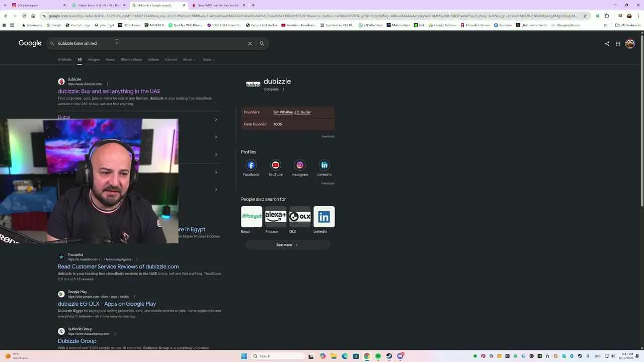This screenshot has height=362, width=644.
Task: Click the browser Home button
Action: pyautogui.click(x=33, y=16)
